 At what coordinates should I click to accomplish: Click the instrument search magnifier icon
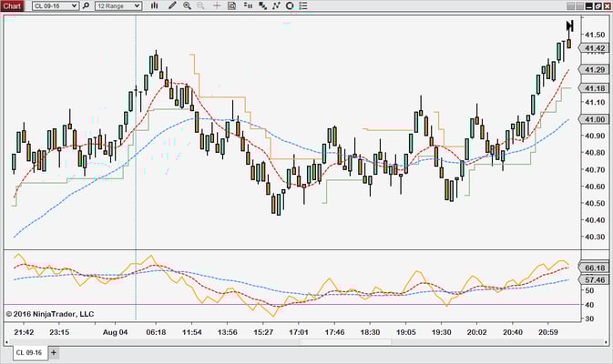(x=86, y=5)
